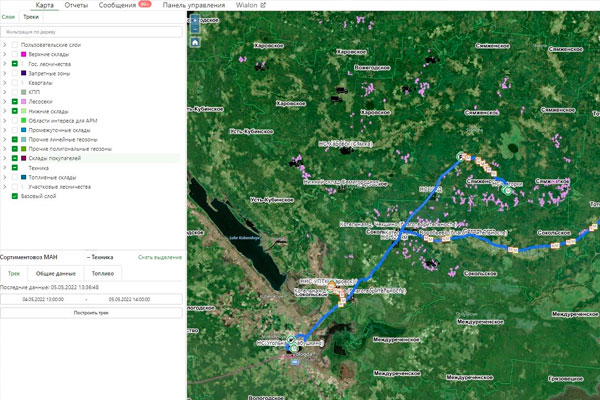Reset map with the home icon
Viewport: 600px width, 400px height.
(195, 42)
